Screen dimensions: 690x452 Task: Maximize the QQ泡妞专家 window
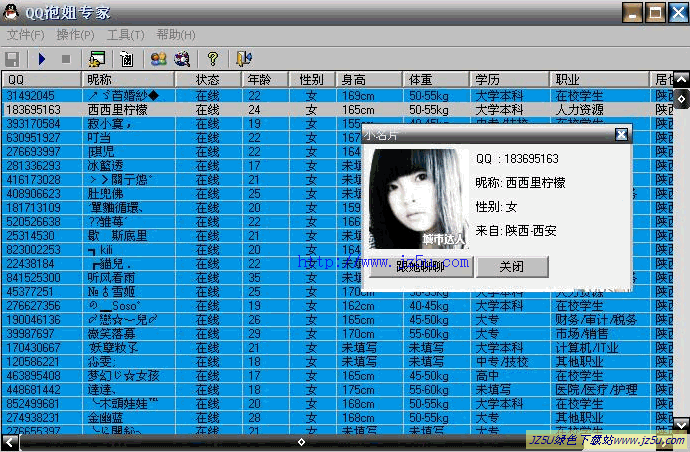(x=655, y=12)
